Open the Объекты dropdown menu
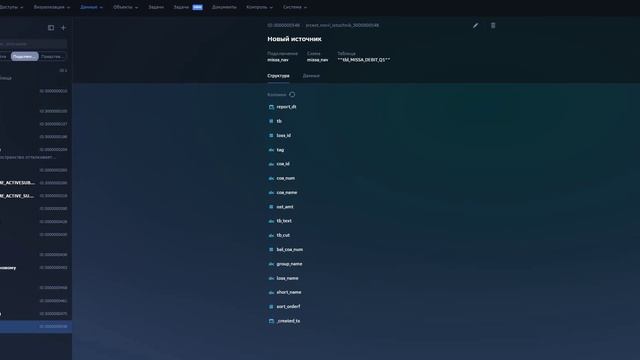Image resolution: width=640 pixels, height=360 pixels. click(125, 7)
